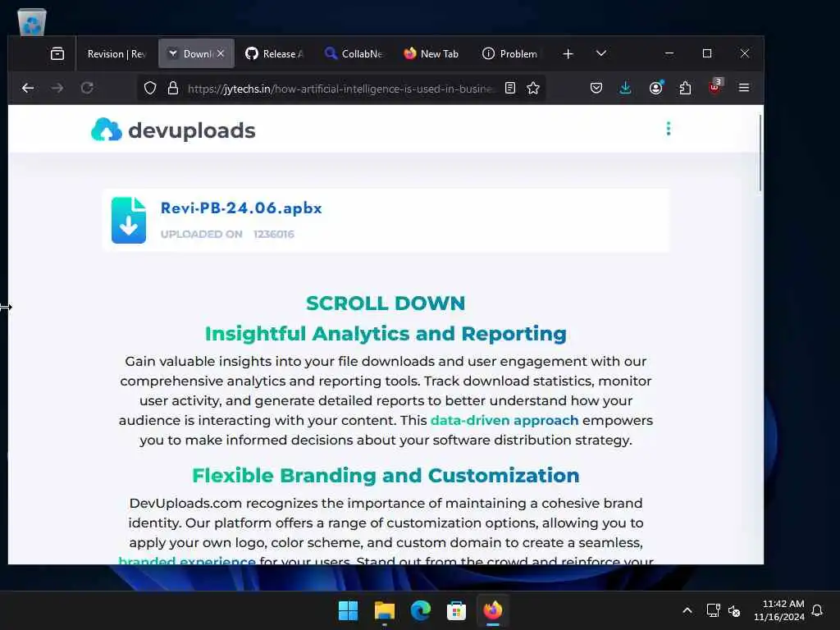The image size is (840, 630).
Task: Show hidden system tray icons
Action: click(687, 610)
